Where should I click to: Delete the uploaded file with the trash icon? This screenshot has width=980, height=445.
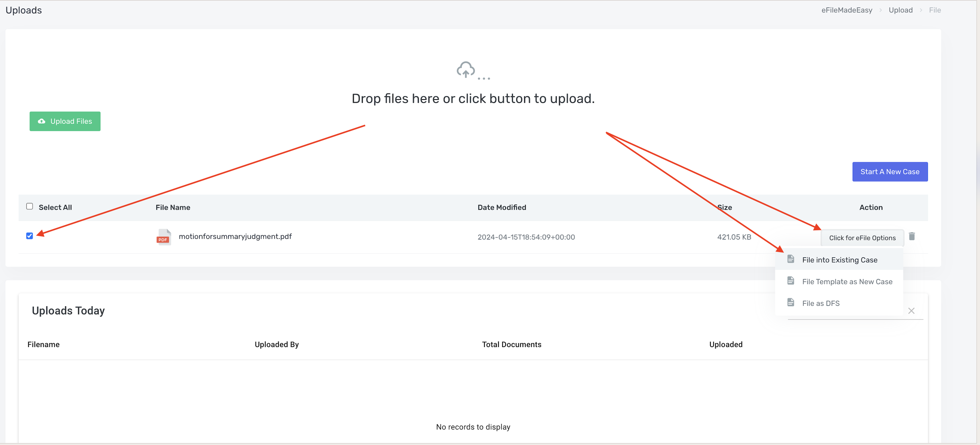pyautogui.click(x=912, y=237)
